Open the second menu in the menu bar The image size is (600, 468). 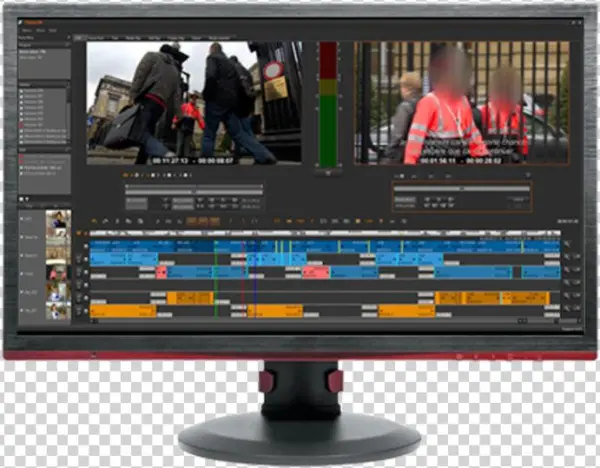40,30
